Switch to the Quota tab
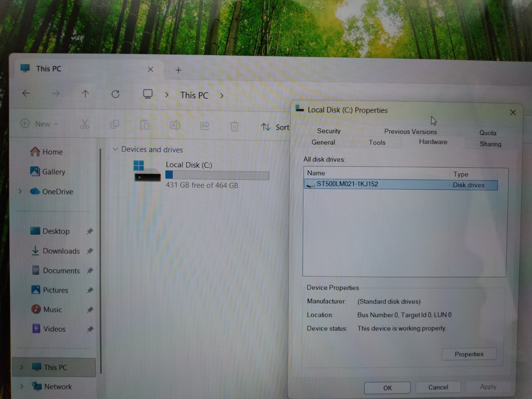Viewport: 532px width, 399px height. (x=487, y=133)
